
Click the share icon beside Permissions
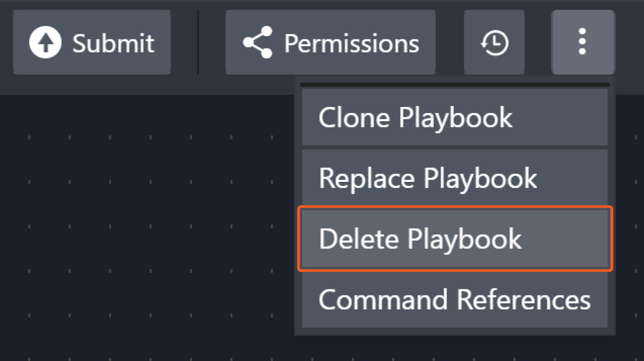pyautogui.click(x=258, y=42)
